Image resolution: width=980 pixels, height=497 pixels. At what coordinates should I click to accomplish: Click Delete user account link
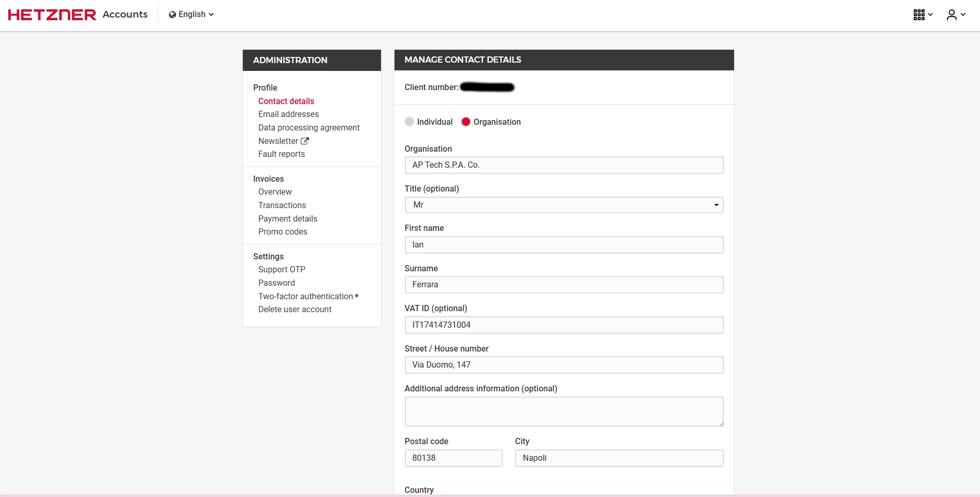point(295,309)
